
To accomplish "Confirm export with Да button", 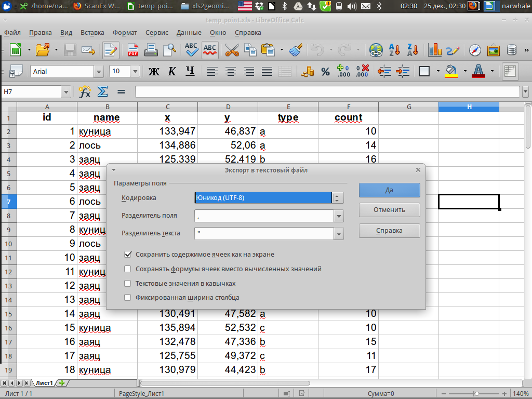I will point(390,190).
